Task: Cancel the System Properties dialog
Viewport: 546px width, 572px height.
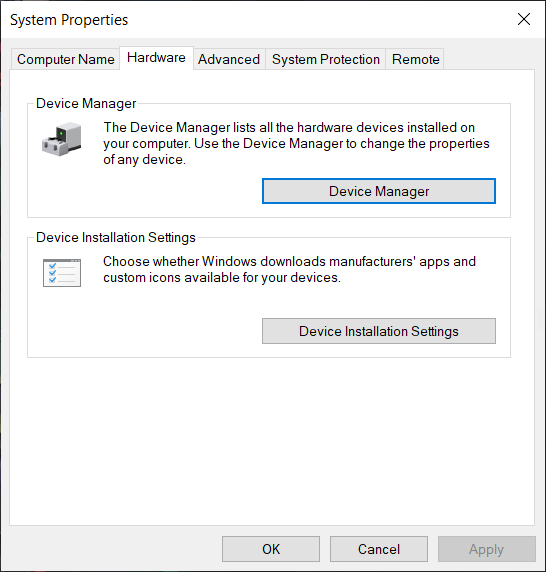Action: click(x=379, y=549)
